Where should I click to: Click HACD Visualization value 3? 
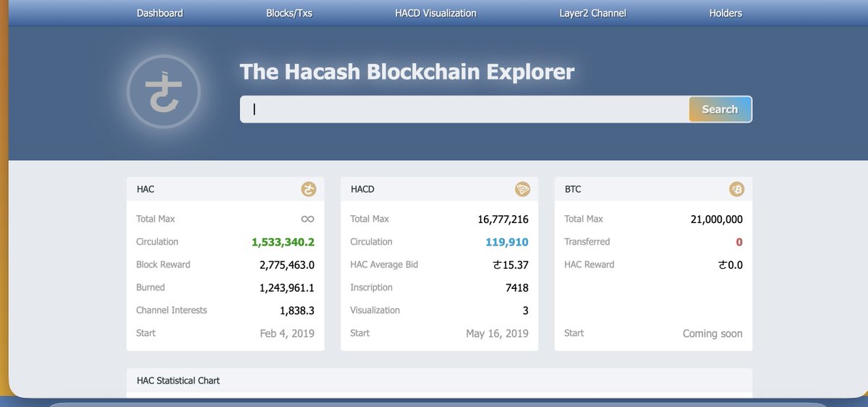coord(525,311)
